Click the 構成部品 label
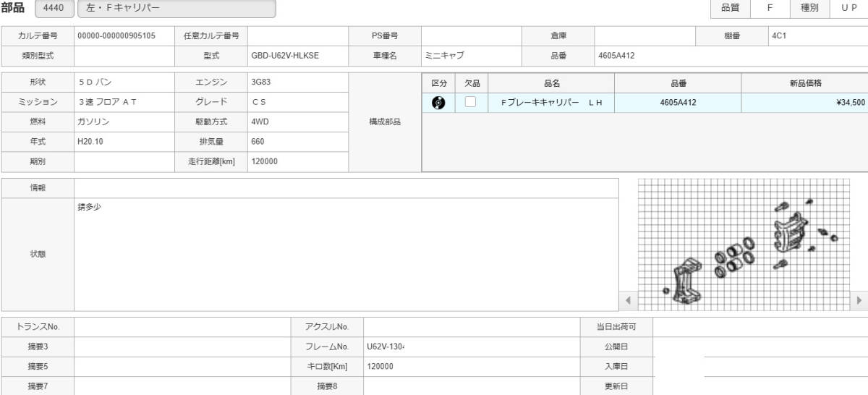Screen dimensions: 868x395 (385, 122)
